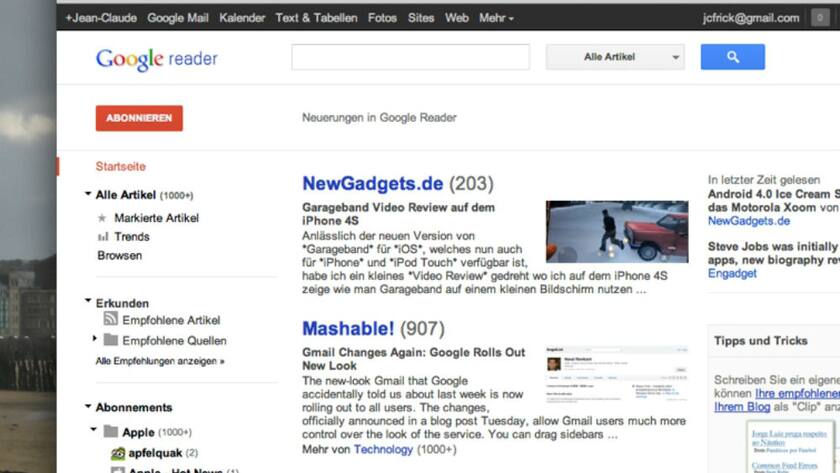This screenshot has width=840, height=473.
Task: Go to Google Mail in top bar
Action: 178,18
